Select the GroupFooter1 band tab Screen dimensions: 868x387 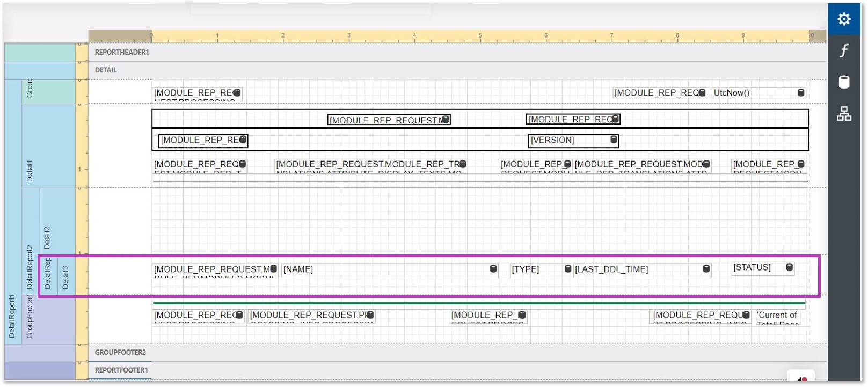point(30,317)
